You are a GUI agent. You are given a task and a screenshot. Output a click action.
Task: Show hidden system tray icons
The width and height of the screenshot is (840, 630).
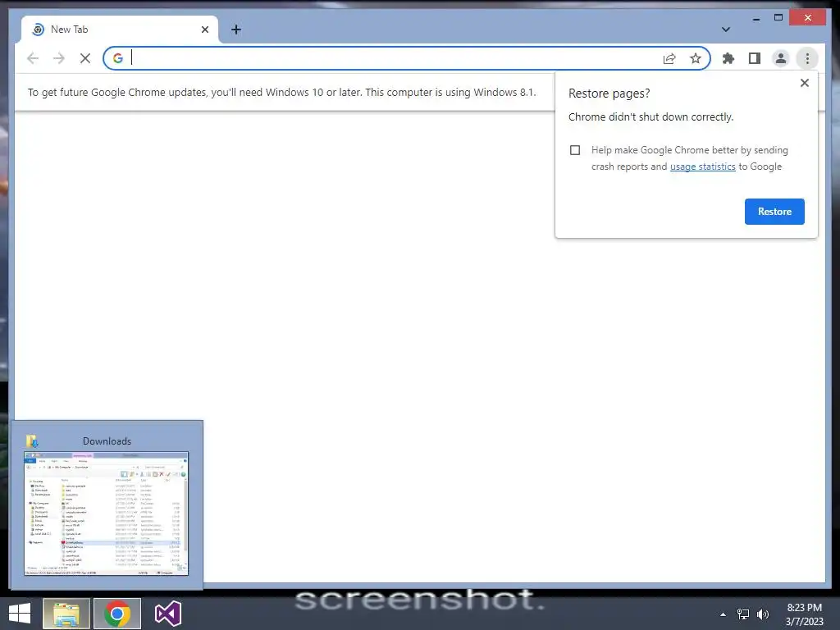(723, 614)
